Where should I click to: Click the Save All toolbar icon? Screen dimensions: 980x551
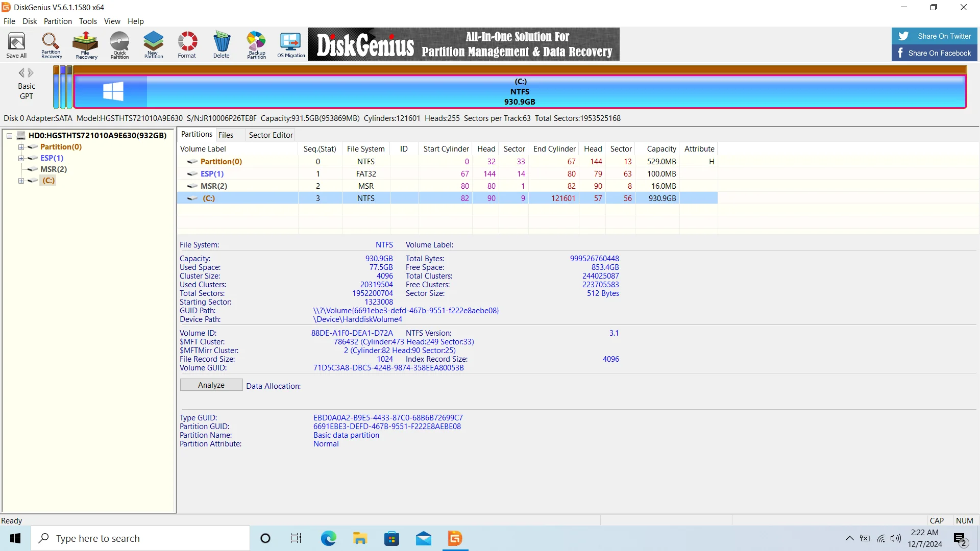16,45
